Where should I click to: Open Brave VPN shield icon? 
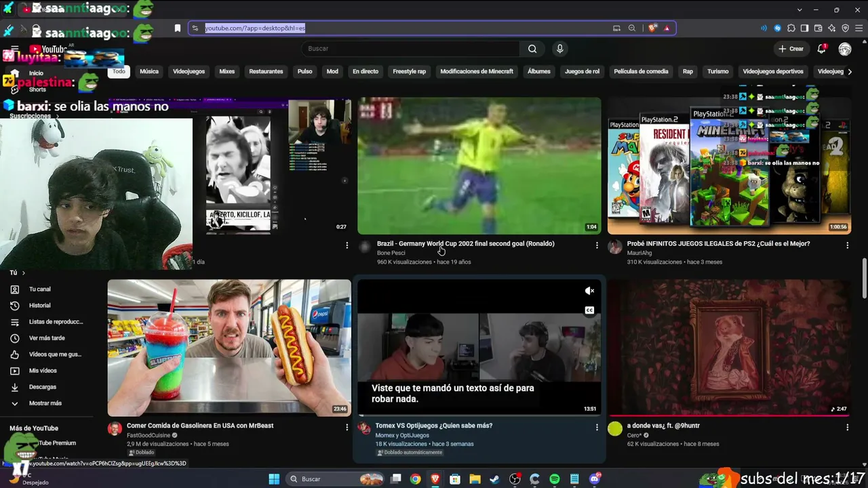pyautogui.click(x=845, y=28)
